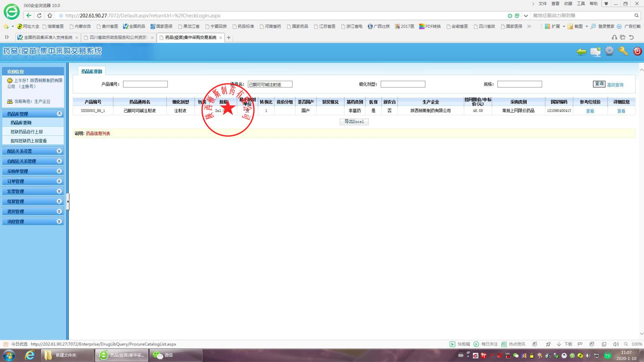The height and width of the screenshot is (362, 644).
Task: Open the 微信 WeChat taskbar item
Action: pos(176,355)
